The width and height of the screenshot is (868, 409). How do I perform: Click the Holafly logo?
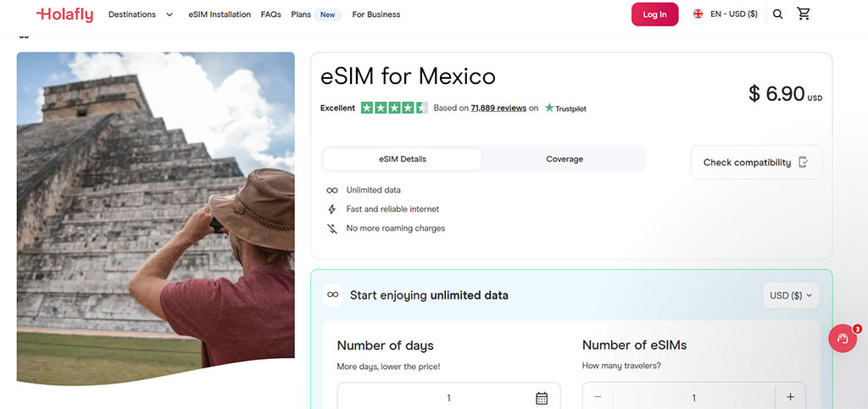[x=64, y=14]
